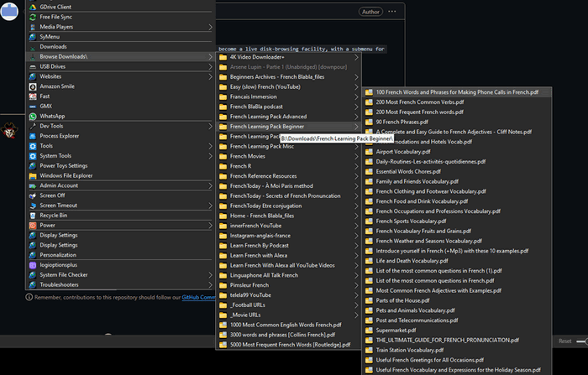Viewport: 588px width, 375px height.
Task: Expand the Troubleshooters submenu arrow
Action: click(210, 284)
